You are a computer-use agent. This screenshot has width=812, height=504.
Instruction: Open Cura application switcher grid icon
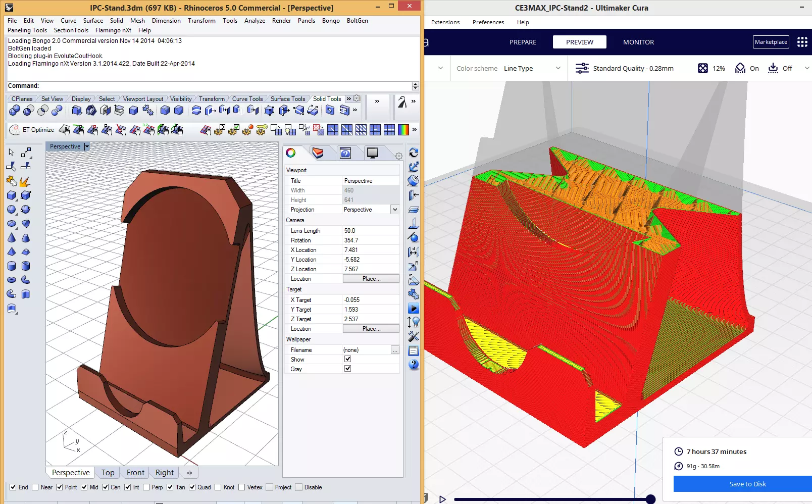pos(802,42)
